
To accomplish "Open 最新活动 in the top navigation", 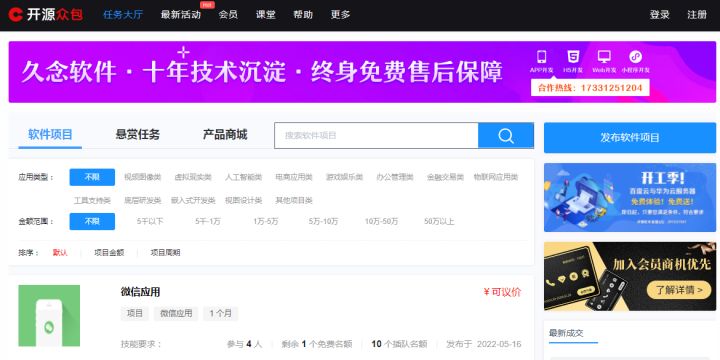I will tap(181, 15).
